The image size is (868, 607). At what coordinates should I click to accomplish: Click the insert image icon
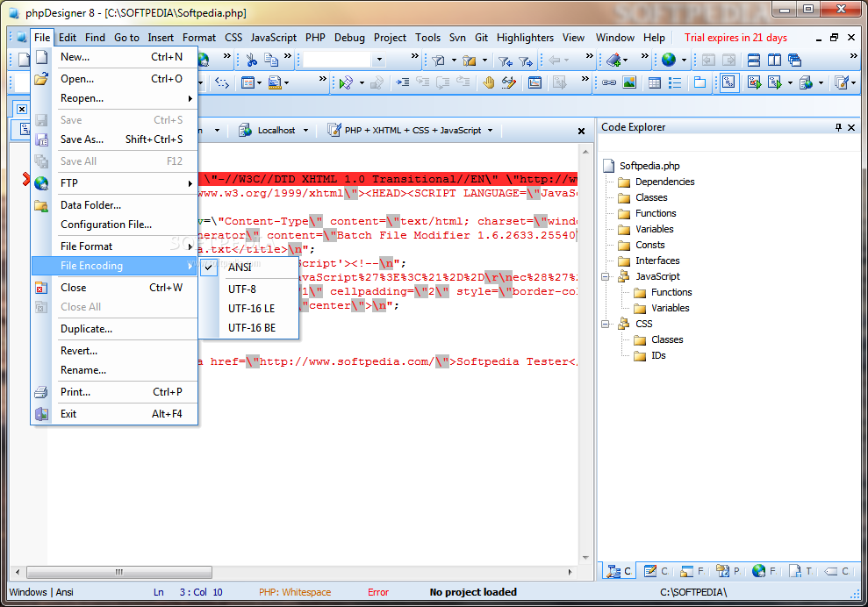coord(629,83)
